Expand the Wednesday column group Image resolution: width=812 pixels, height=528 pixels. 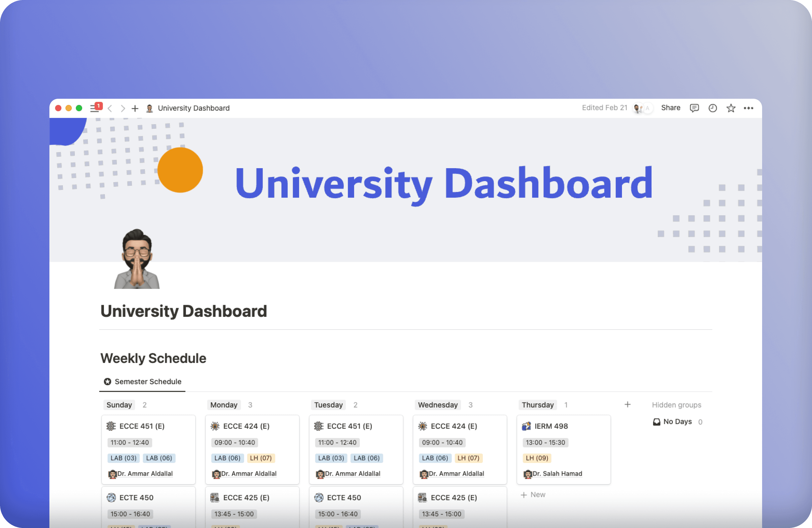438,405
